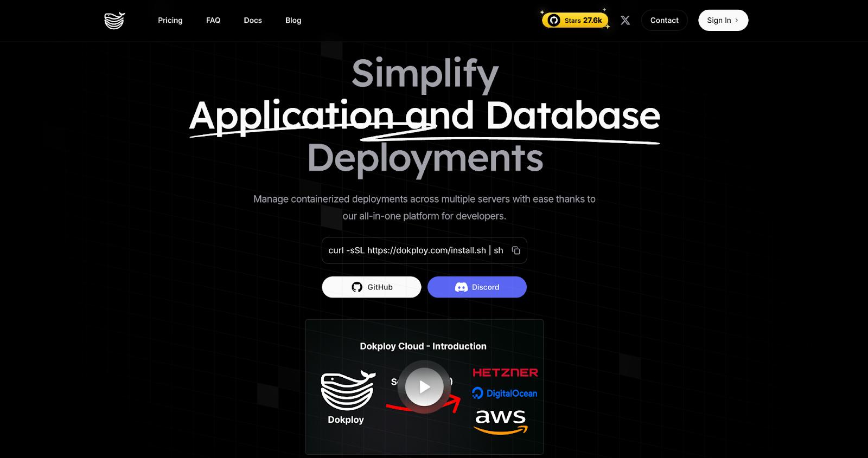Open the GitHub button below install command

(x=372, y=287)
